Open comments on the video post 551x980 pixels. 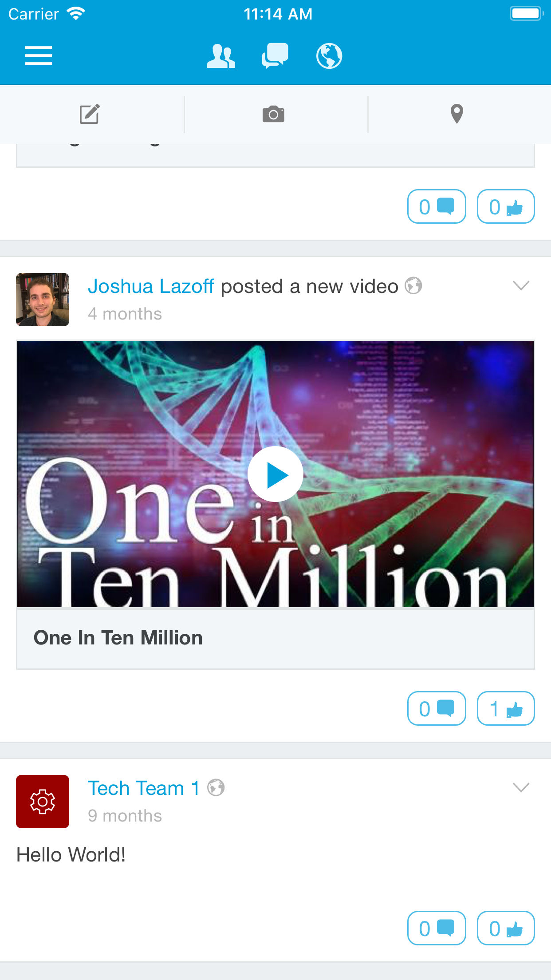click(437, 708)
